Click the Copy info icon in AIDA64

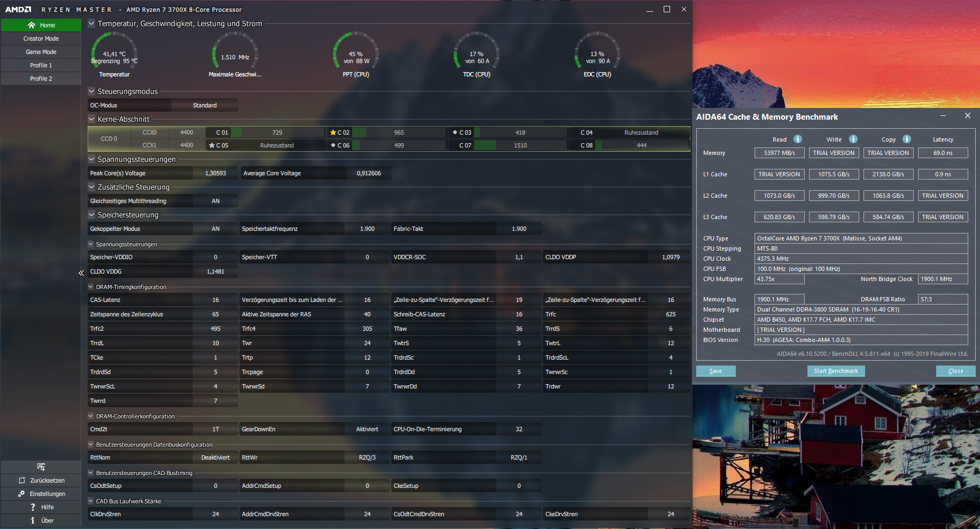click(x=907, y=139)
